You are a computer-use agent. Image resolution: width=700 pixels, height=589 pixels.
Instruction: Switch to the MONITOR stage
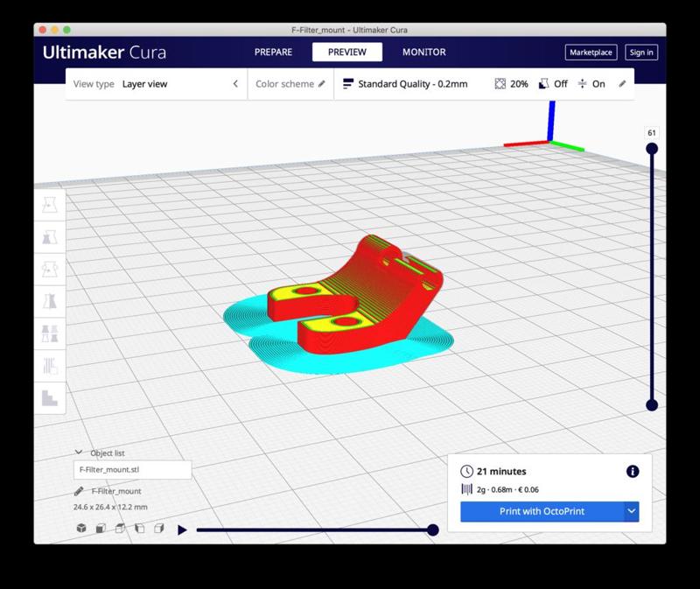coord(424,52)
